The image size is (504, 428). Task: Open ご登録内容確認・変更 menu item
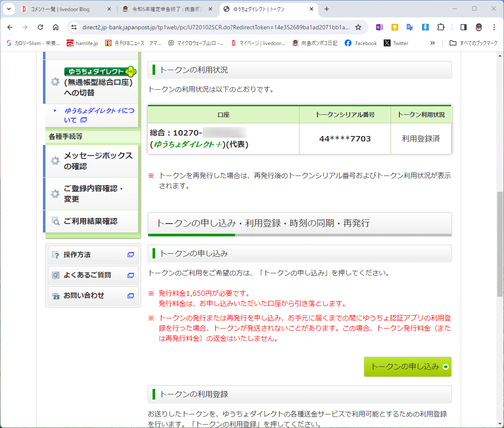(x=92, y=193)
